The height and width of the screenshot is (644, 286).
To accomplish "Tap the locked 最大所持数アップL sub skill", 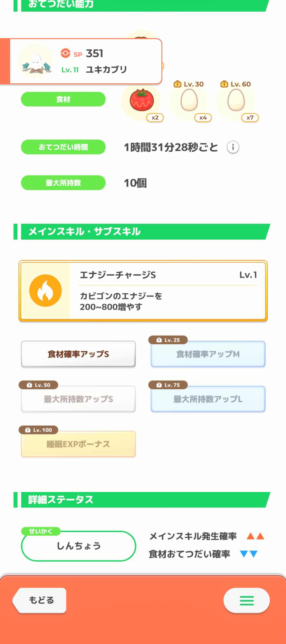I will point(208,399).
